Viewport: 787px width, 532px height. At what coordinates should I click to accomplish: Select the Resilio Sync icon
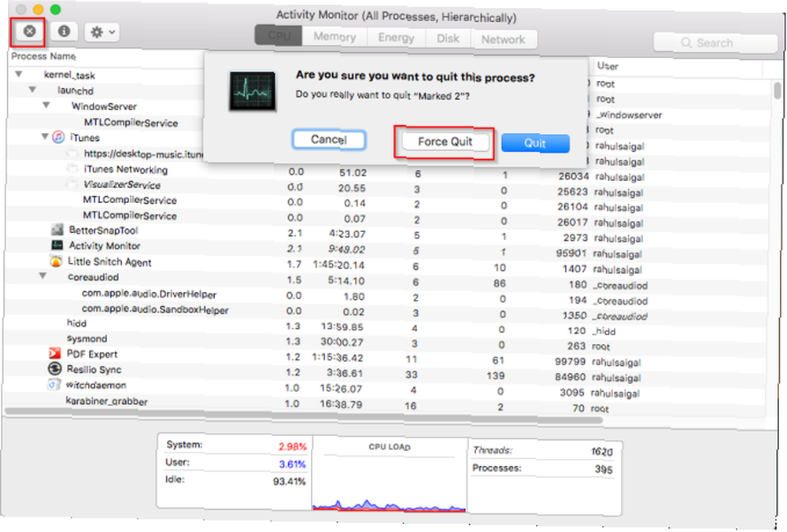(x=54, y=369)
